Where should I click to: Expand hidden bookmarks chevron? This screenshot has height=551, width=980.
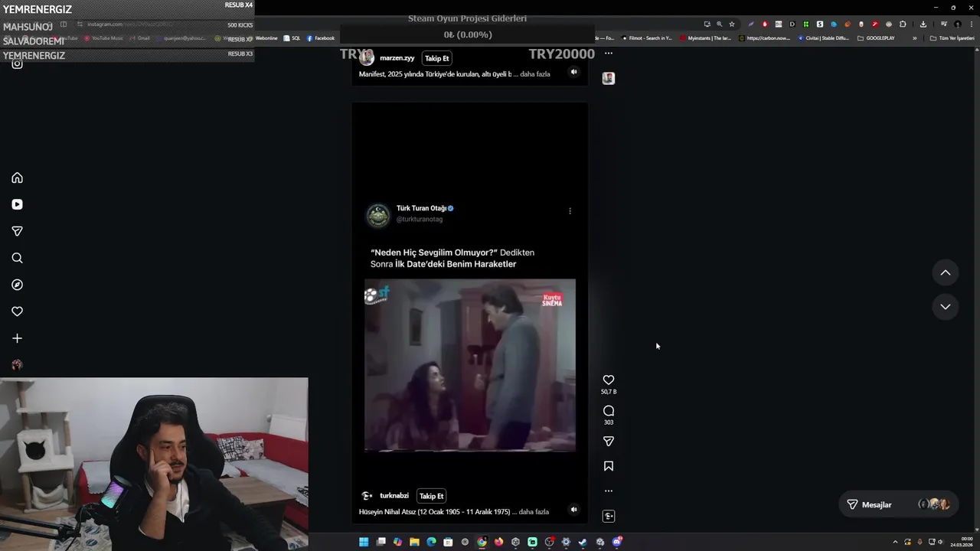click(914, 38)
